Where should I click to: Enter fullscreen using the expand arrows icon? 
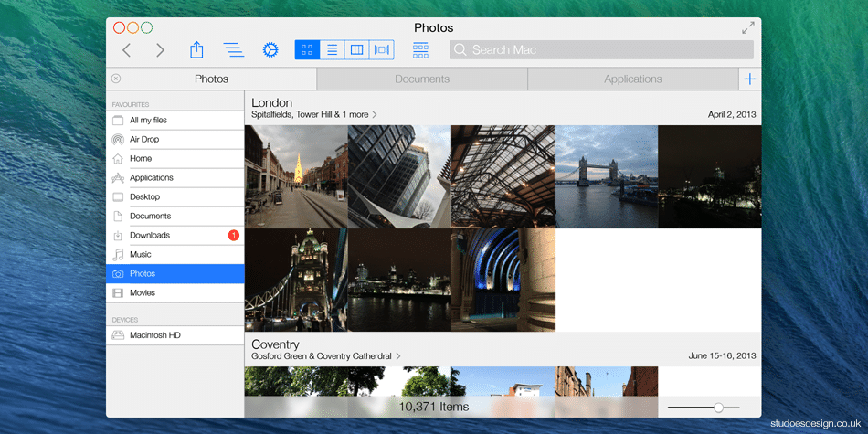[x=748, y=28]
